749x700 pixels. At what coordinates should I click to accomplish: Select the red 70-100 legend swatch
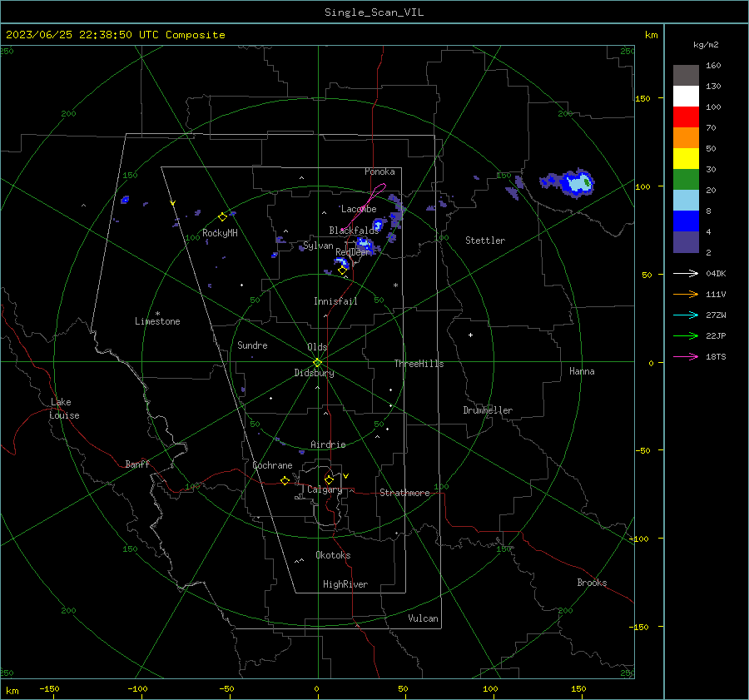tap(686, 117)
